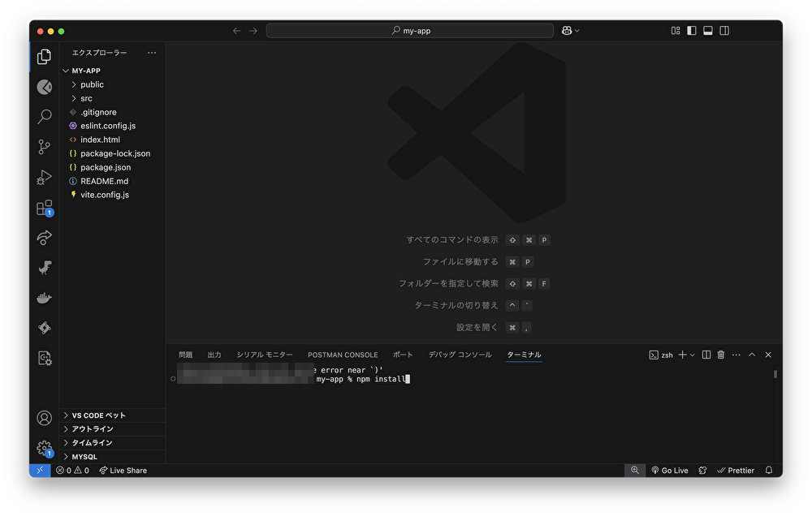Viewport: 812px width, 516px height.
Task: Expand the MYSQL section
Action: coord(84,457)
